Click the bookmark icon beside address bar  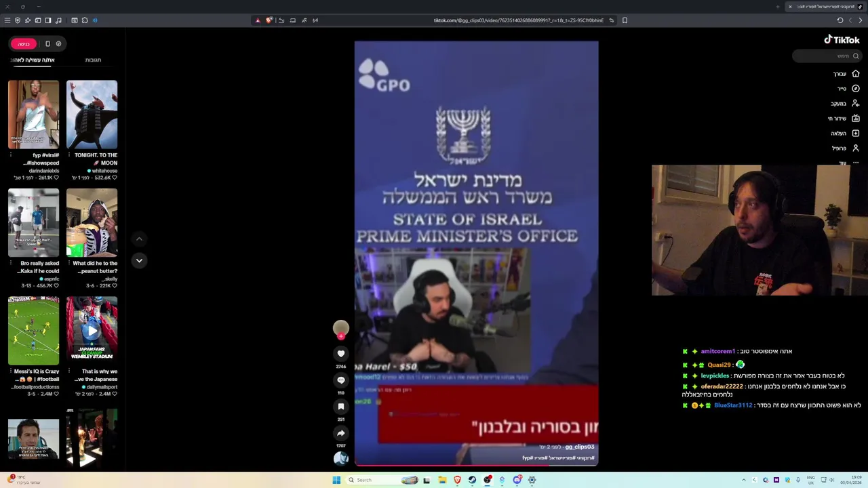pos(625,20)
